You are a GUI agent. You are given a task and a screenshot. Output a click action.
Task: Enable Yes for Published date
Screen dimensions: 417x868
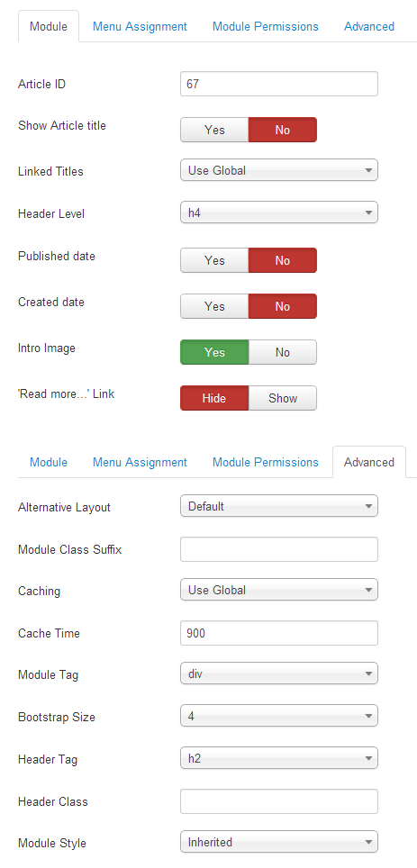coord(214,260)
